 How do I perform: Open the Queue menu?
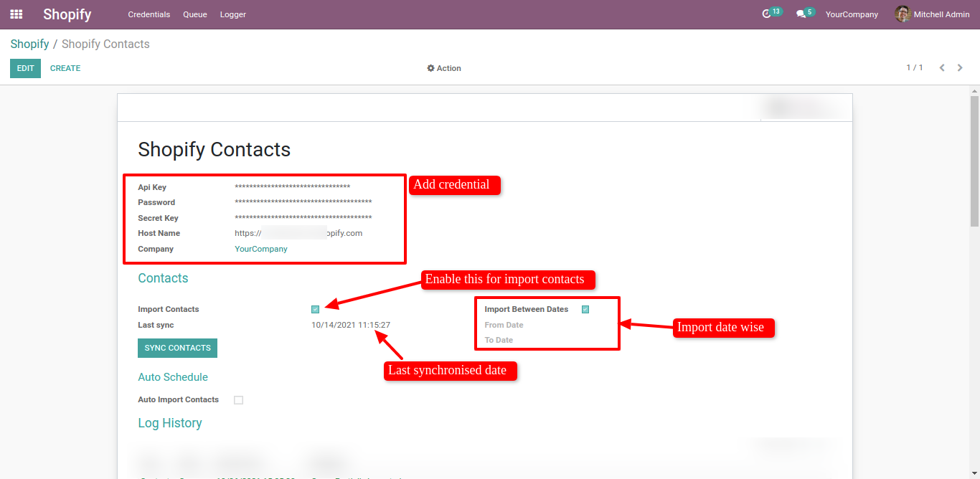(195, 14)
